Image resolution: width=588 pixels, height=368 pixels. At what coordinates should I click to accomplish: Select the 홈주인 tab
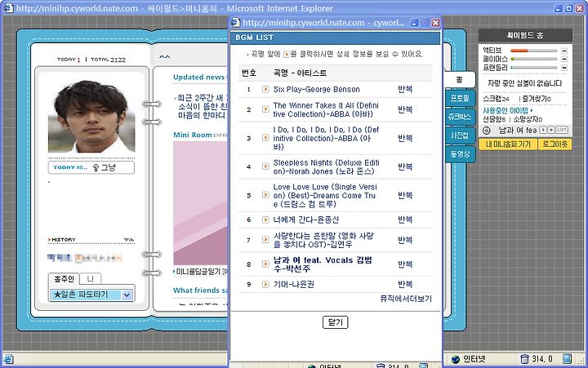64,279
